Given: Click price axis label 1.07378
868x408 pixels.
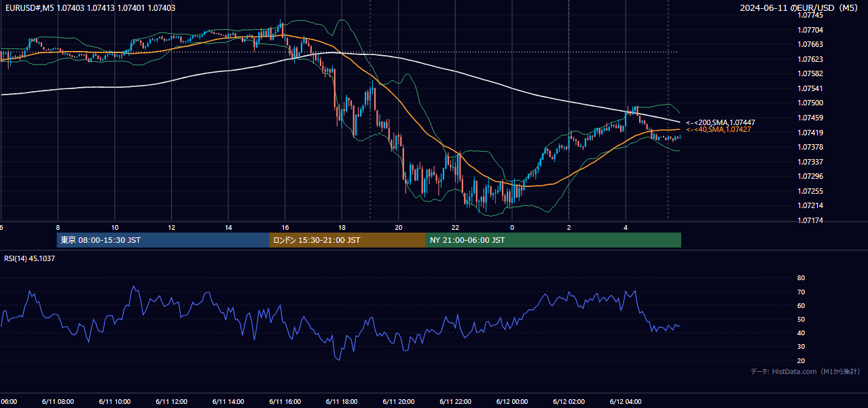Looking at the screenshot, I should tap(810, 147).
